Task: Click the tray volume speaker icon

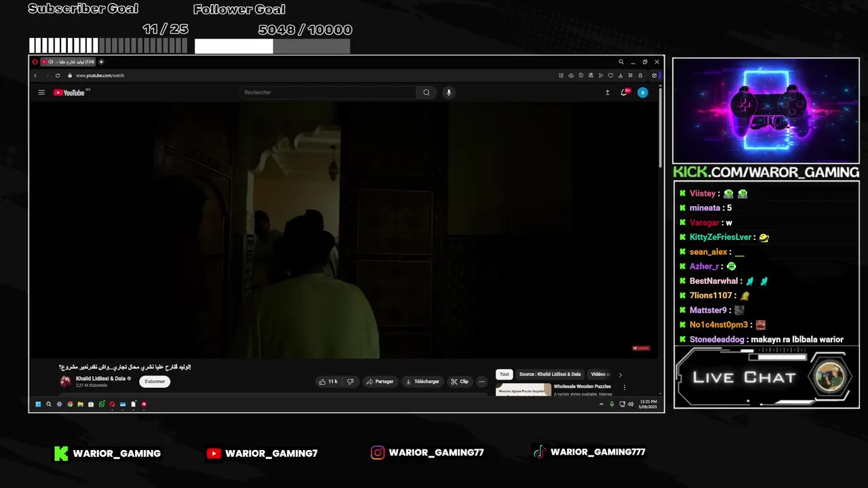Action: coord(631,404)
